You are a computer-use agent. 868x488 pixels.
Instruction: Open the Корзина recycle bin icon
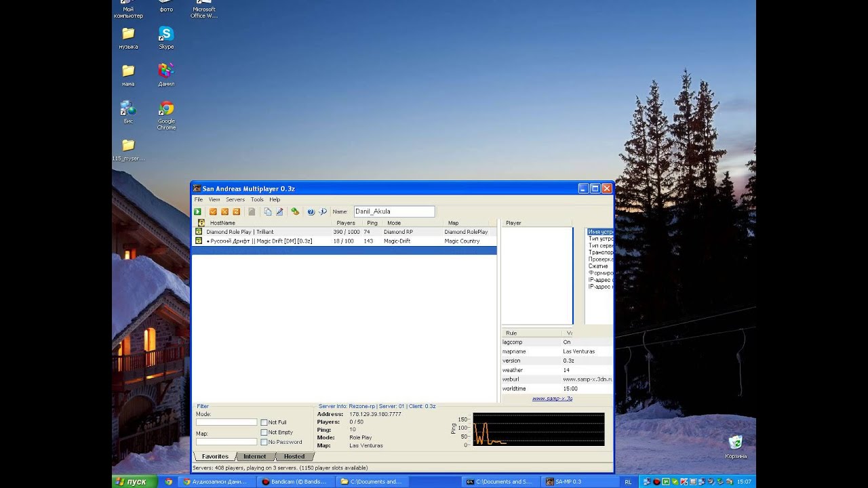click(735, 447)
